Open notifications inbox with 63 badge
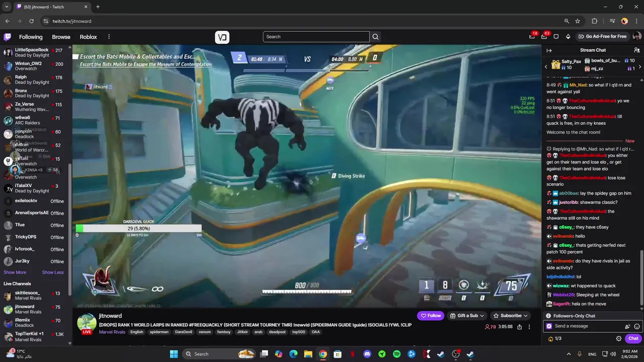Viewport: 644px width, 362px height. click(544, 37)
